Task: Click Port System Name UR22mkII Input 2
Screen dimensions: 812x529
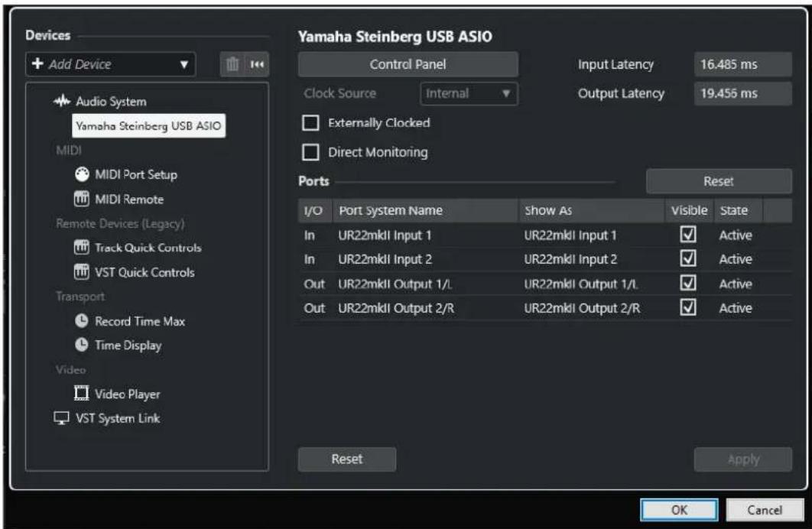Action: [385, 259]
